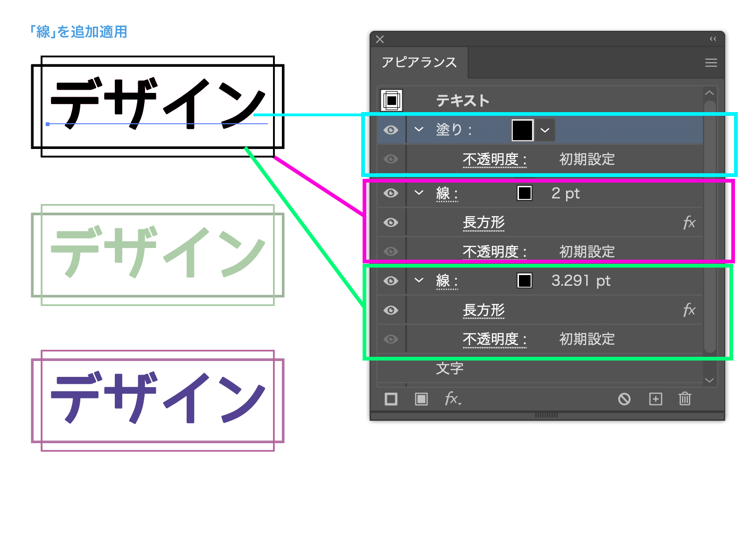Select the アピアランス tab
Viewport: 756px width, 538px height.
point(419,62)
